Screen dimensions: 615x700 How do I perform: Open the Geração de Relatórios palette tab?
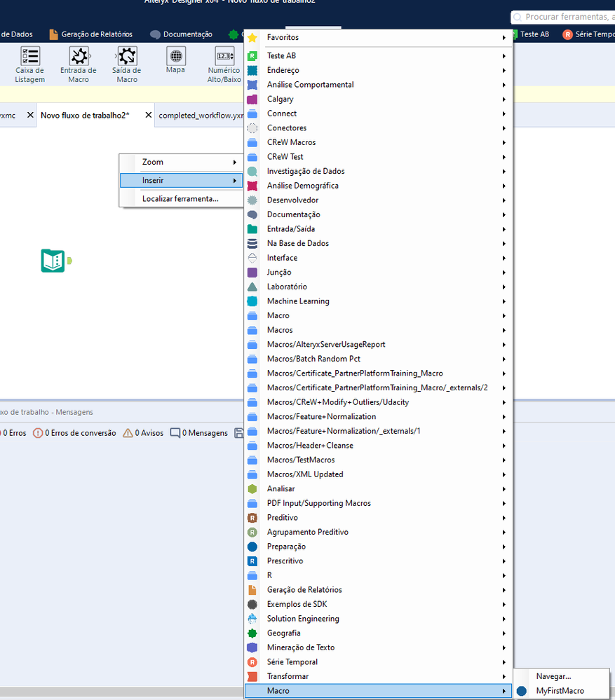coord(90,34)
